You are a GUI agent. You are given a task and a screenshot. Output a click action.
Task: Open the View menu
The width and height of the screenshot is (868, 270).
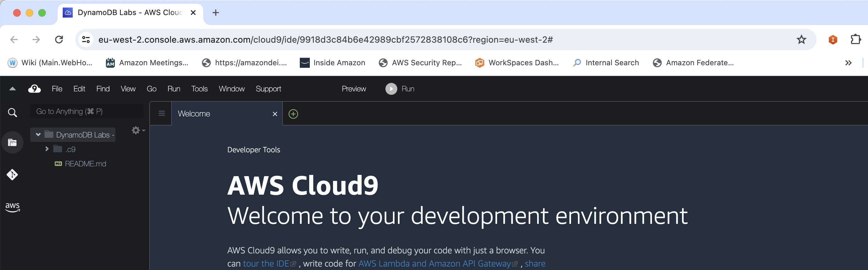pyautogui.click(x=128, y=89)
